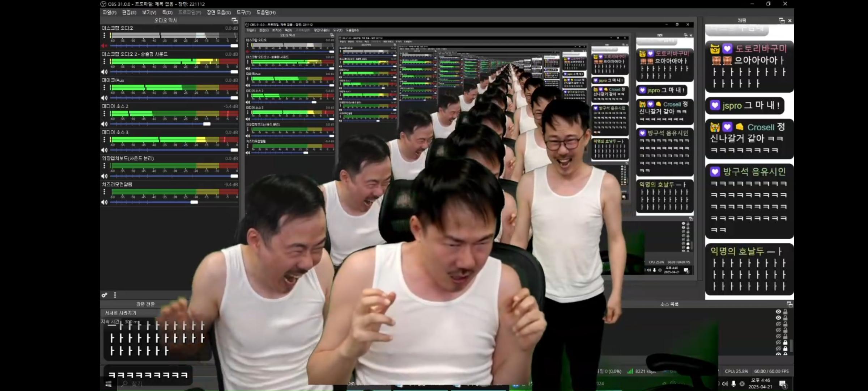
Task: Click the 외장캡쳐보드(사운드 분리) channel label
Action: pyautogui.click(x=128, y=158)
